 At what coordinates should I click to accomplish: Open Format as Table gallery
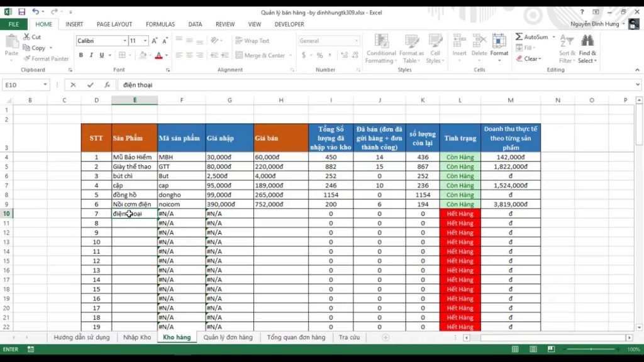[411, 49]
